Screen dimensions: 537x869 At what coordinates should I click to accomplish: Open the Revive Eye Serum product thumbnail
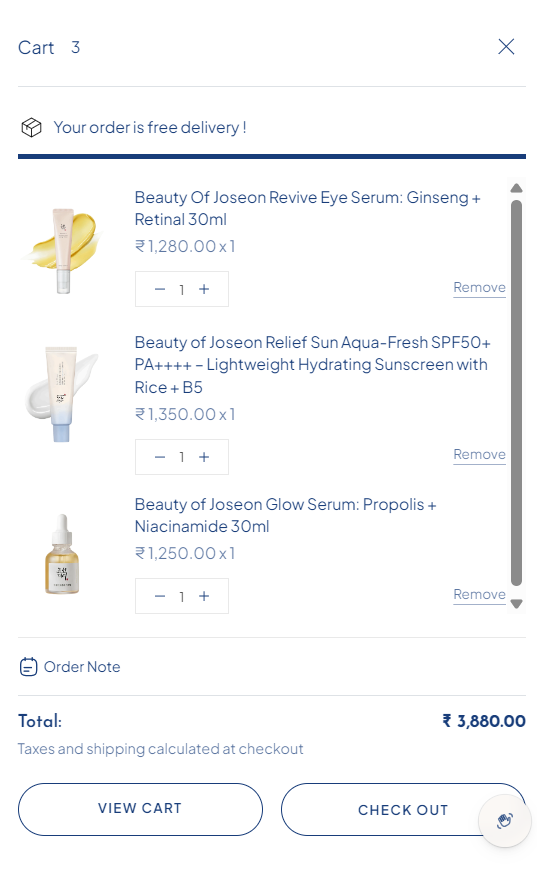(x=62, y=251)
